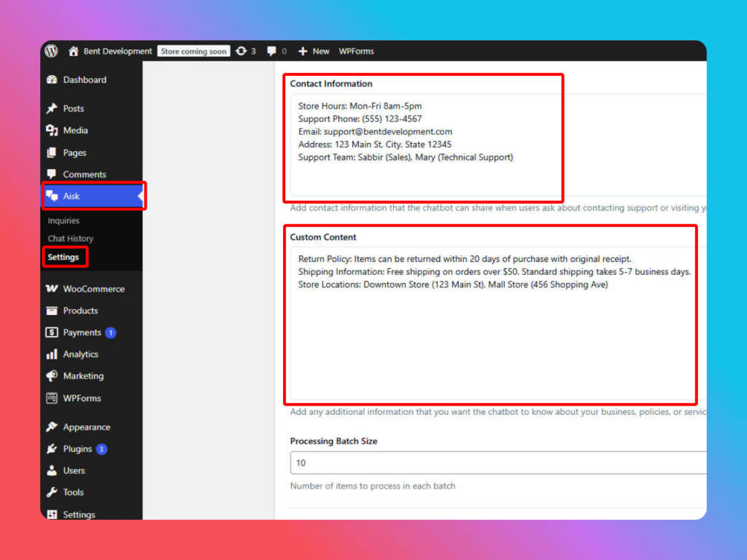Screen dimensions: 747x560
Task: Click the home icon beside Bent Development
Action: pyautogui.click(x=73, y=51)
